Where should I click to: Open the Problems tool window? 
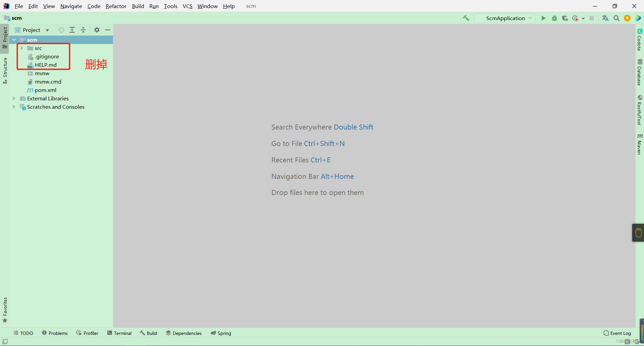point(55,333)
